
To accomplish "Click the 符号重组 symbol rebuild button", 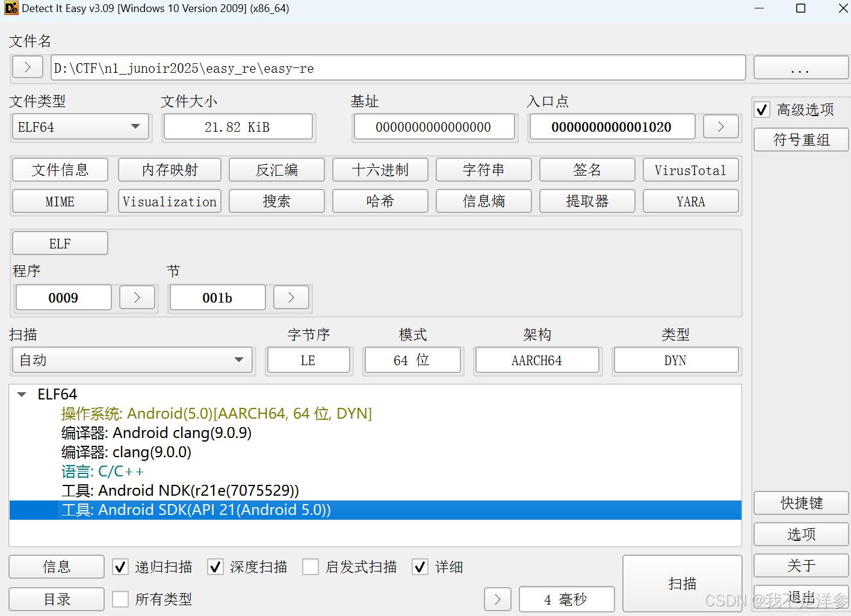I will (x=800, y=140).
